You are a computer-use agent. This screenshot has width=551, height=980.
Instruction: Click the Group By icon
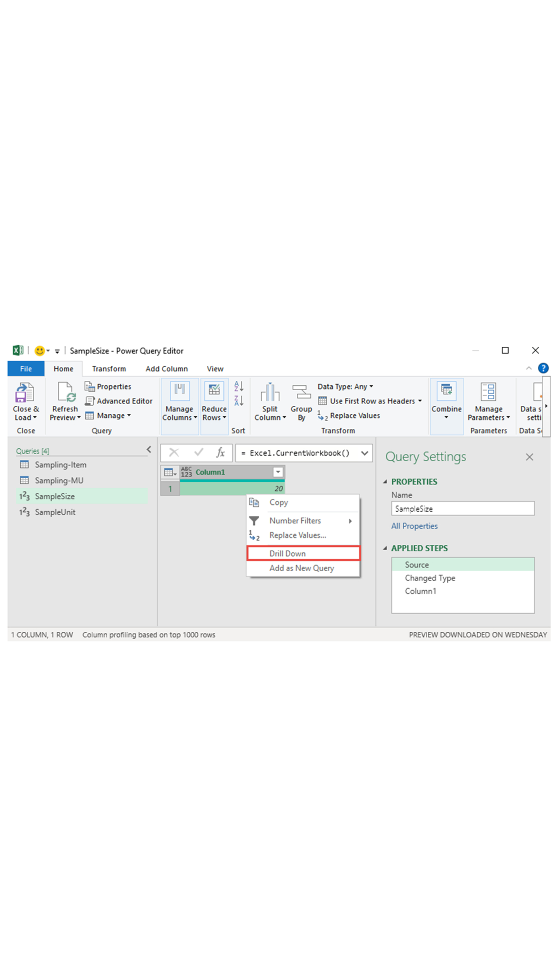coord(301,392)
